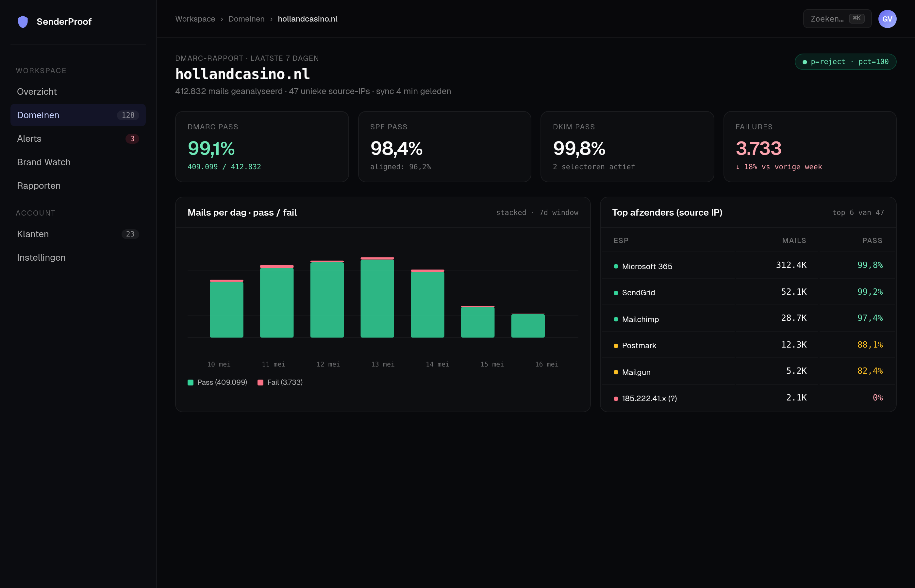Click the red Alerts count badge

132,139
